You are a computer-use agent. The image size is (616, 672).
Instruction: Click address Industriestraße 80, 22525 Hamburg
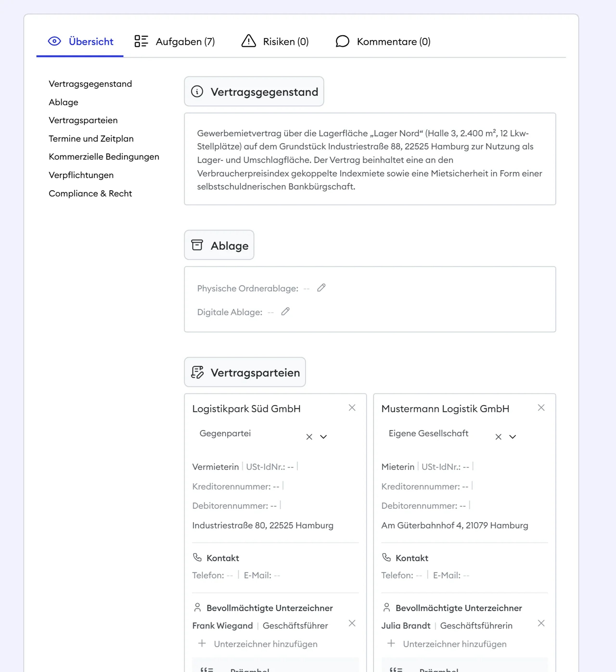click(x=263, y=525)
